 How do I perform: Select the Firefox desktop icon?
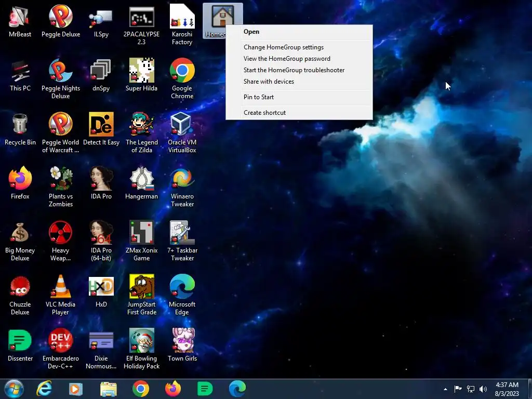20,183
